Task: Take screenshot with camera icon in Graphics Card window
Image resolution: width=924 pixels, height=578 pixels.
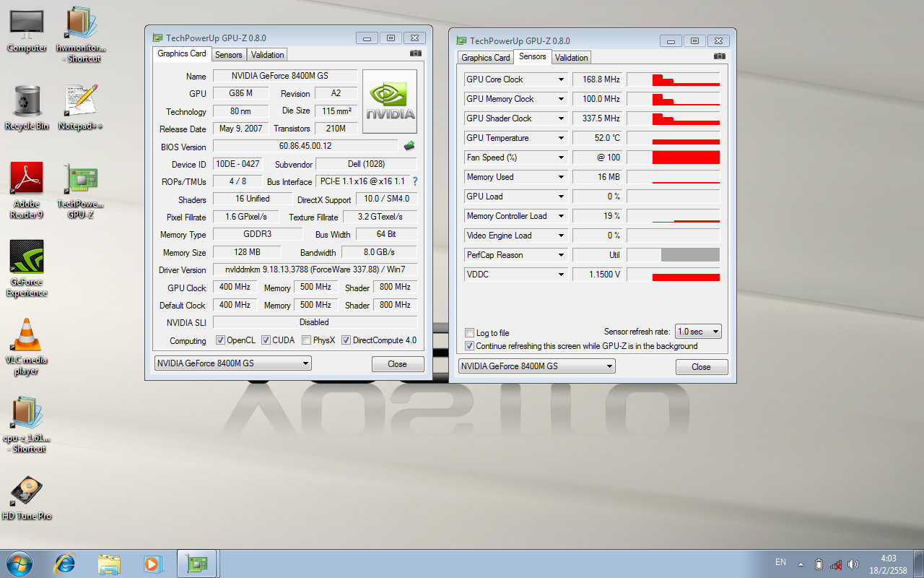Action: coord(416,53)
